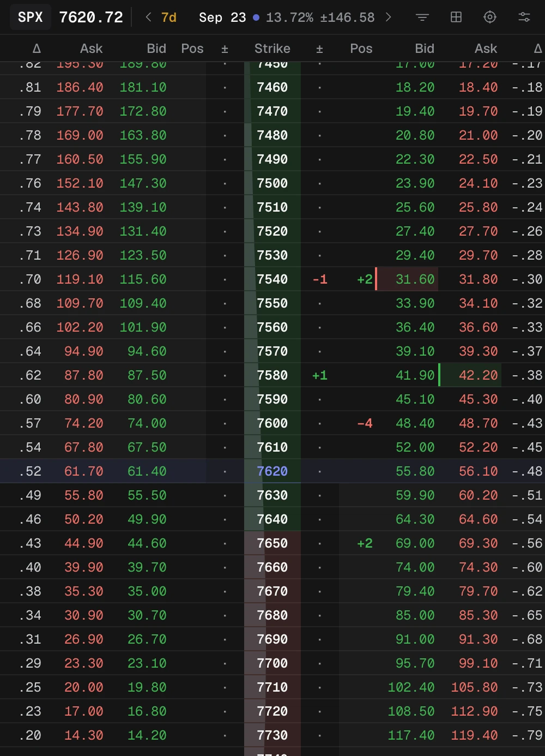Click the put-side Ask column header
545x756 pixels.
pyautogui.click(x=486, y=49)
